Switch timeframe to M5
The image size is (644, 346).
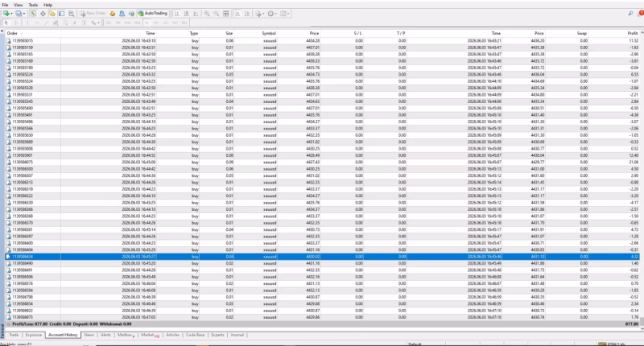pyautogui.click(x=118, y=23)
